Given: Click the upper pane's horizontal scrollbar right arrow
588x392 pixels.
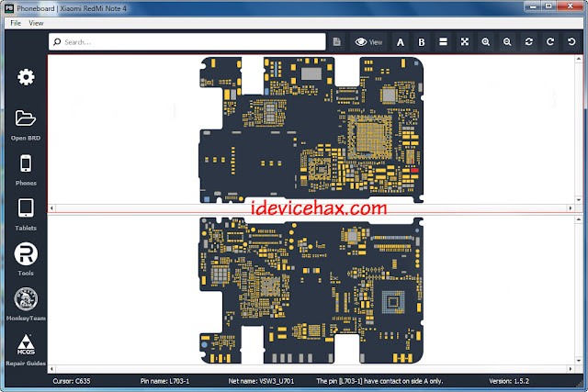Looking at the screenshot, I should 571,208.
